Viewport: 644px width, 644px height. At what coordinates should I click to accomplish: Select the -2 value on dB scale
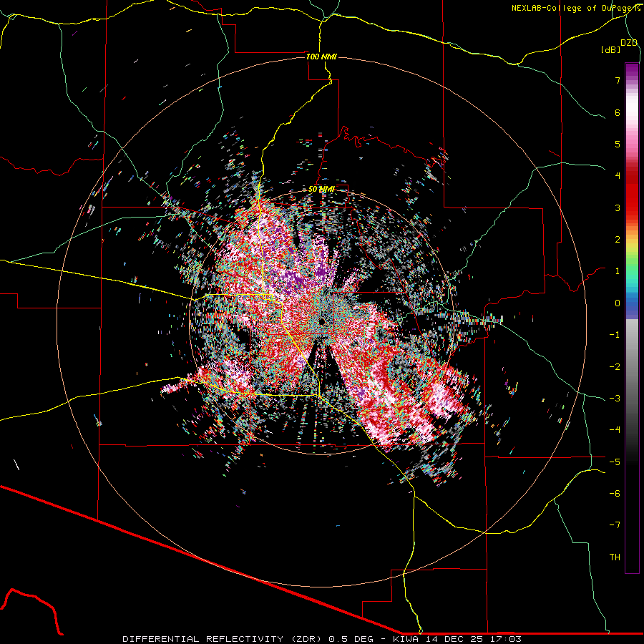(615, 367)
